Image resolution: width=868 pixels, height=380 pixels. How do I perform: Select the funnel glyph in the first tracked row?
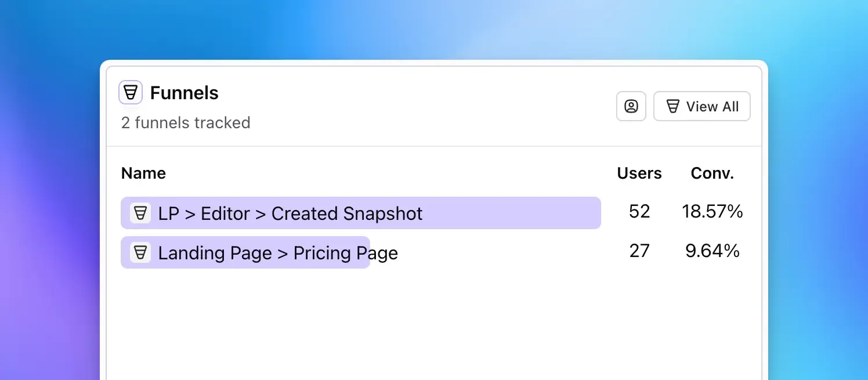tap(140, 213)
